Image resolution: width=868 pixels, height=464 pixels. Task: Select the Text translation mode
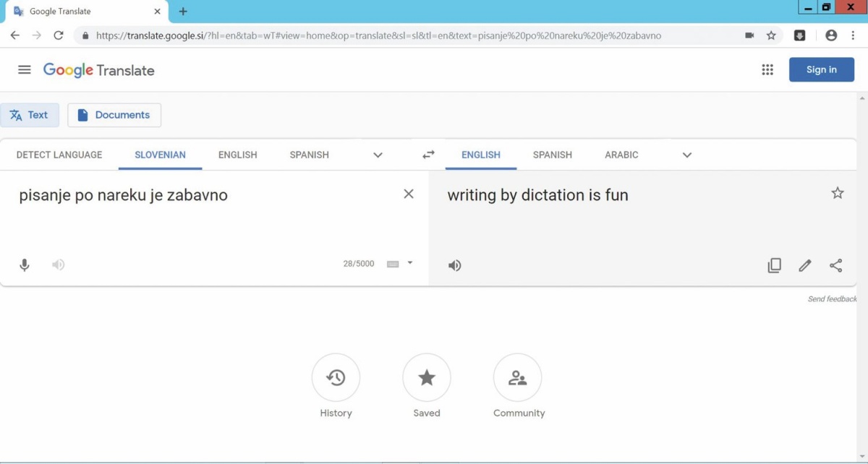30,115
